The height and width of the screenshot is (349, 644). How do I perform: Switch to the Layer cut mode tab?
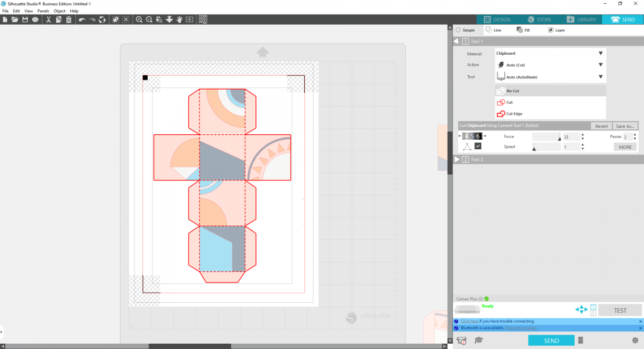point(556,30)
